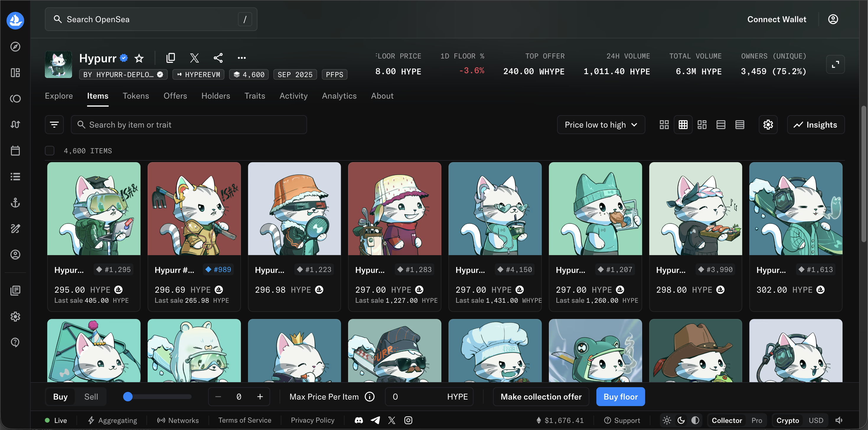This screenshot has width=868, height=430.
Task: Click the Search OpenSea field
Action: click(151, 19)
